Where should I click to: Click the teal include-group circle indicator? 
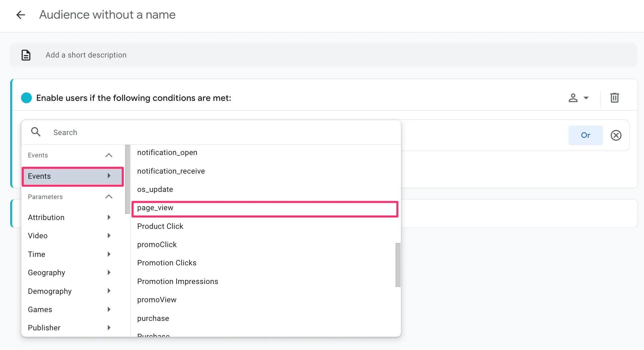point(26,98)
